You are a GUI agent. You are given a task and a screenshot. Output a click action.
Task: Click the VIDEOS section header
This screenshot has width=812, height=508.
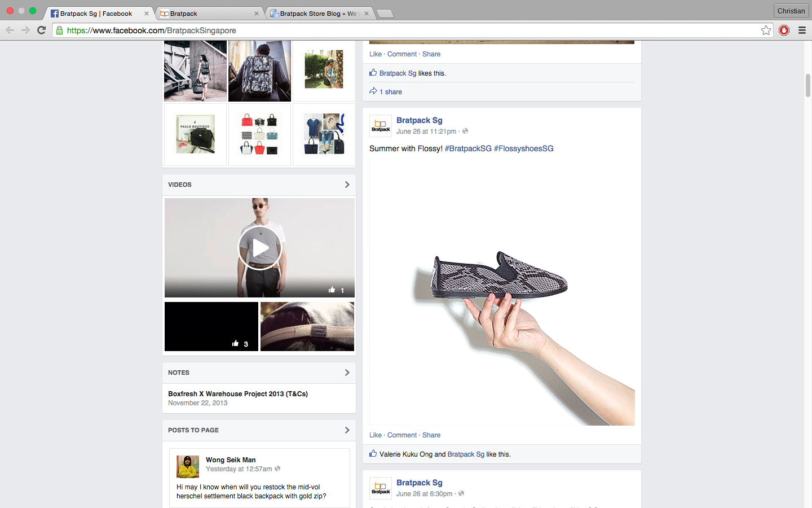180,185
